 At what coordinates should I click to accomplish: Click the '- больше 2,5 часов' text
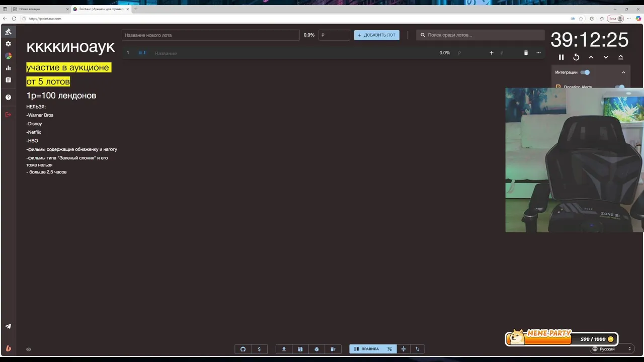point(46,172)
